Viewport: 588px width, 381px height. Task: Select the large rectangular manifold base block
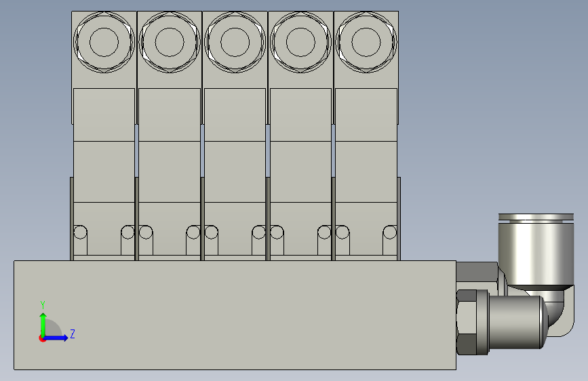(x=235, y=315)
